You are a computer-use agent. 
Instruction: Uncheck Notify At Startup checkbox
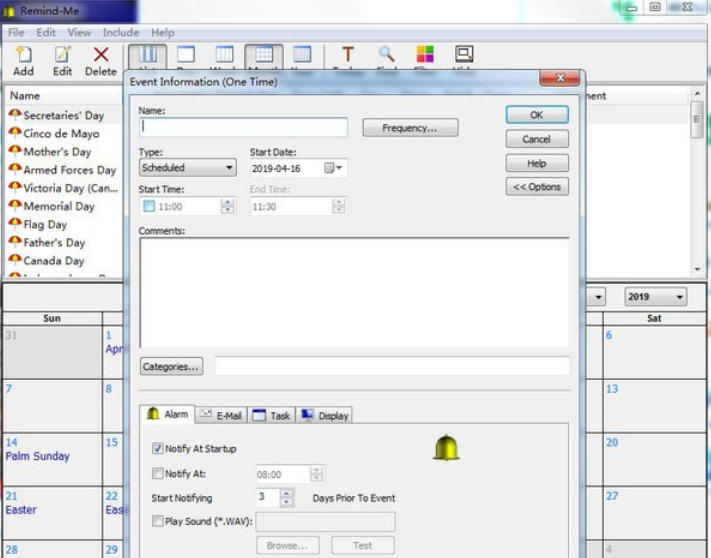[x=158, y=449]
